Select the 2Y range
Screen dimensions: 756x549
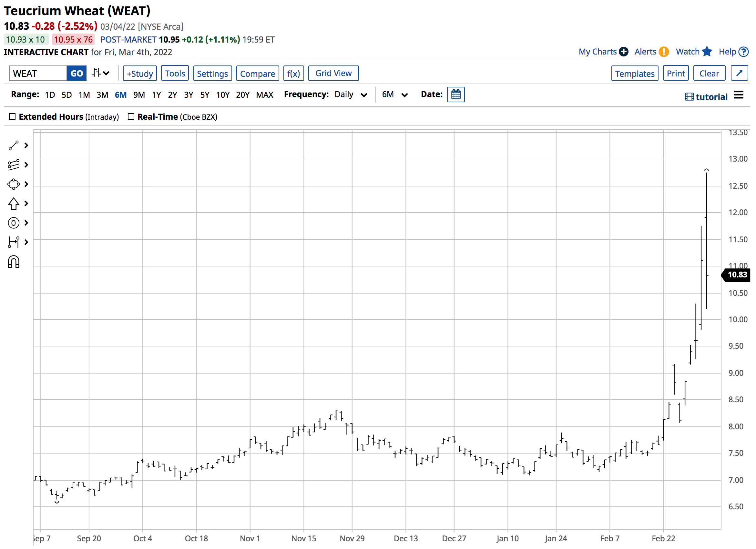172,95
